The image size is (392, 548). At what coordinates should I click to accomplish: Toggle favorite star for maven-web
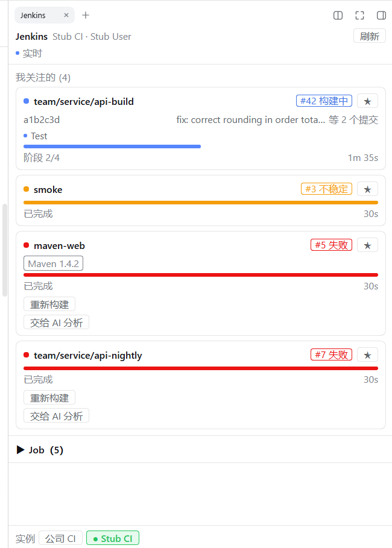(367, 245)
